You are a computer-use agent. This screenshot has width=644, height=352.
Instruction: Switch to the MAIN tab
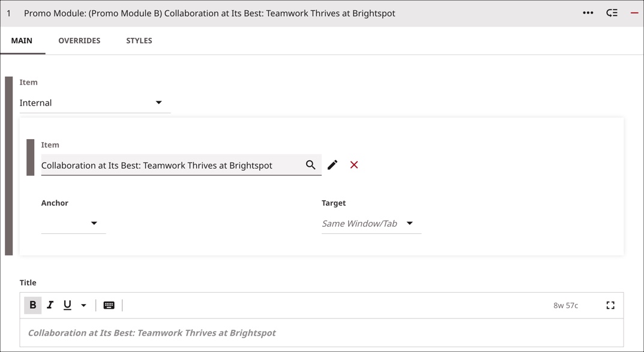pyautogui.click(x=22, y=41)
